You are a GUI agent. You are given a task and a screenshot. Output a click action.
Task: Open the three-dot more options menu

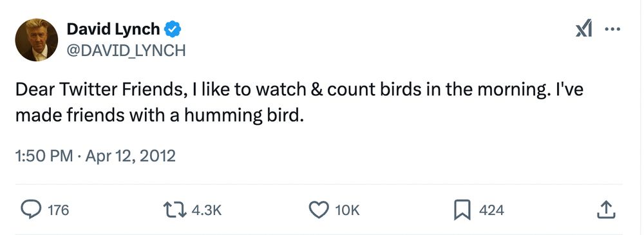pyautogui.click(x=613, y=29)
